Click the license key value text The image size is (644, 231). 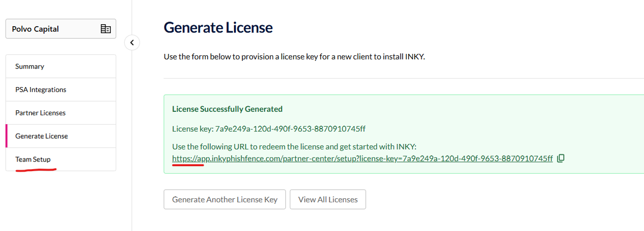click(290, 128)
